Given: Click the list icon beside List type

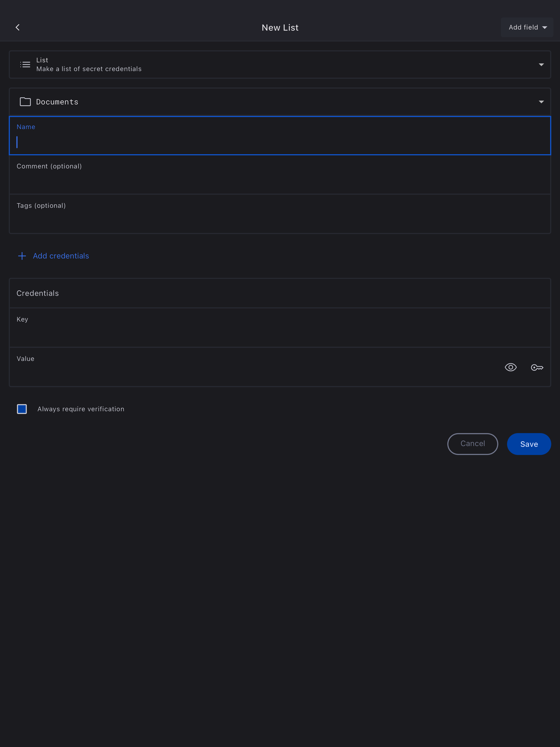Looking at the screenshot, I should click(x=25, y=65).
